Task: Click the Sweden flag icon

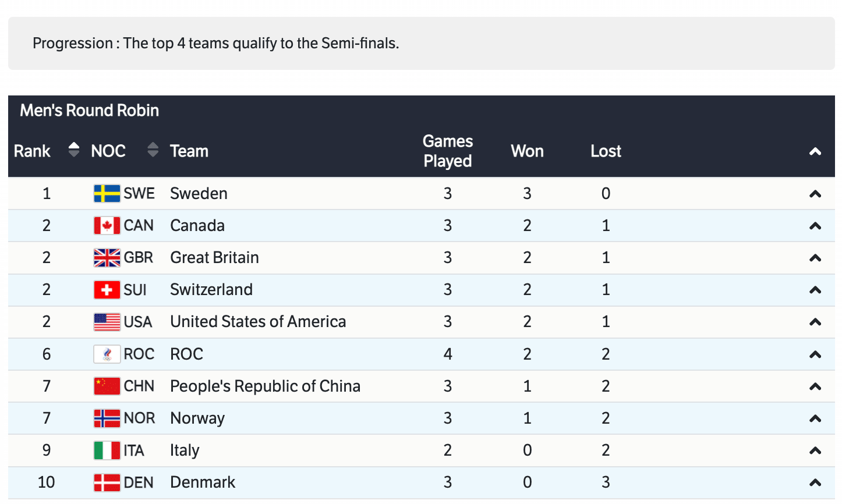Action: (107, 193)
